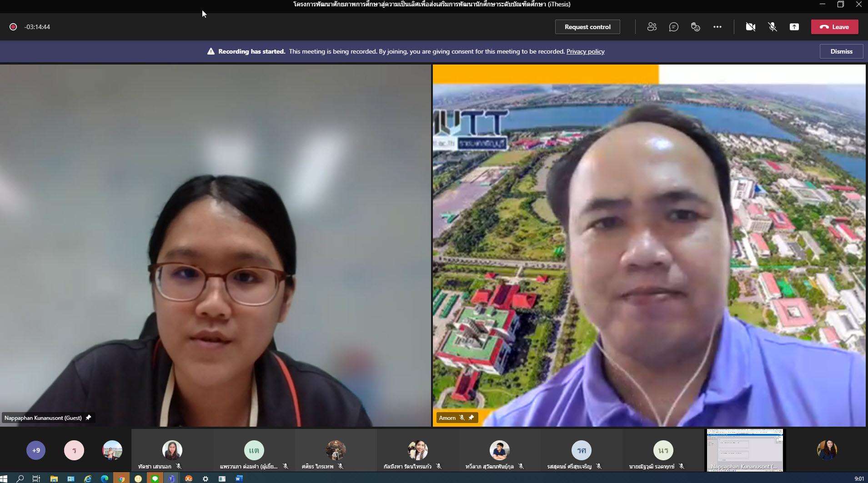Open the raise hand reactions menu
The image size is (868, 483).
tap(695, 27)
